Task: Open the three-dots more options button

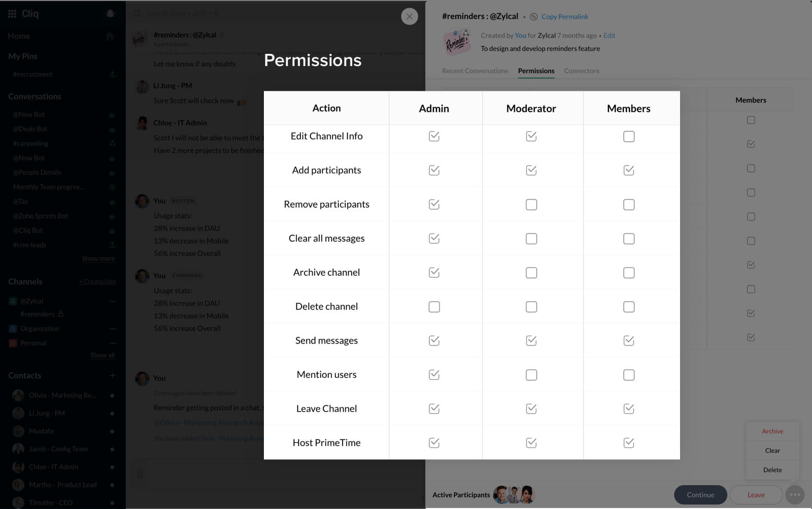Action: tap(795, 494)
